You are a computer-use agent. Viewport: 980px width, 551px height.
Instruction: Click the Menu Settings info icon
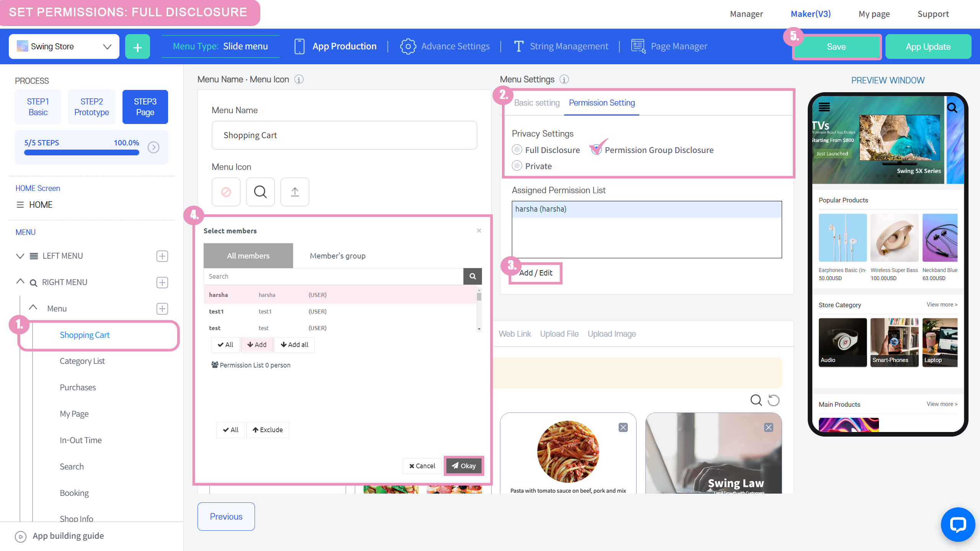click(564, 80)
